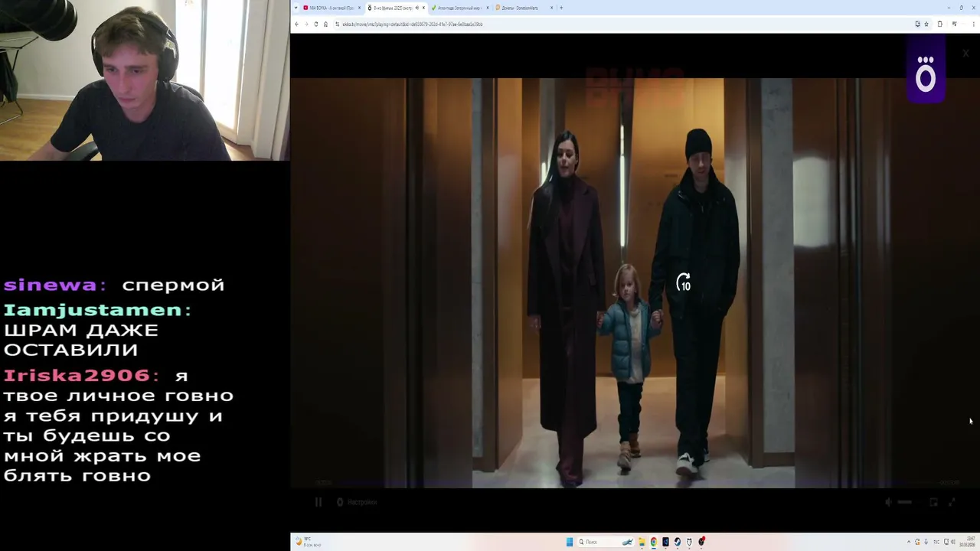This screenshot has height=551, width=980.
Task: Pause the movie with the pause button
Action: pos(318,502)
